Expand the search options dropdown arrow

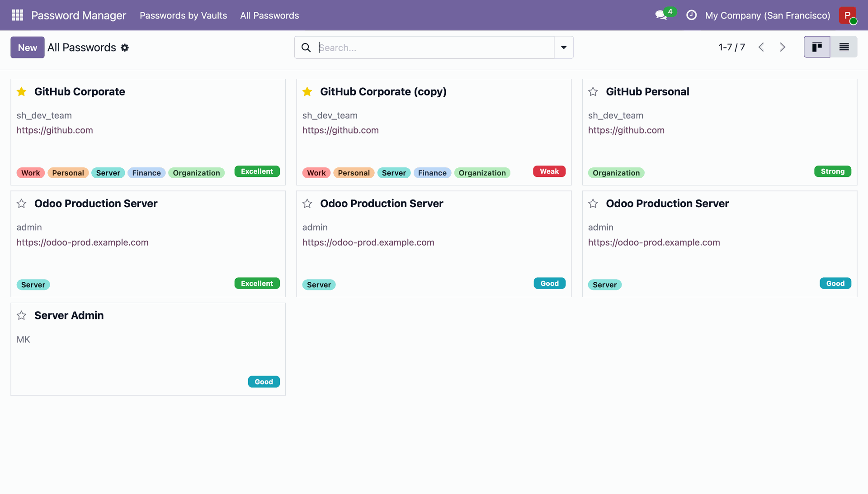[x=564, y=47]
